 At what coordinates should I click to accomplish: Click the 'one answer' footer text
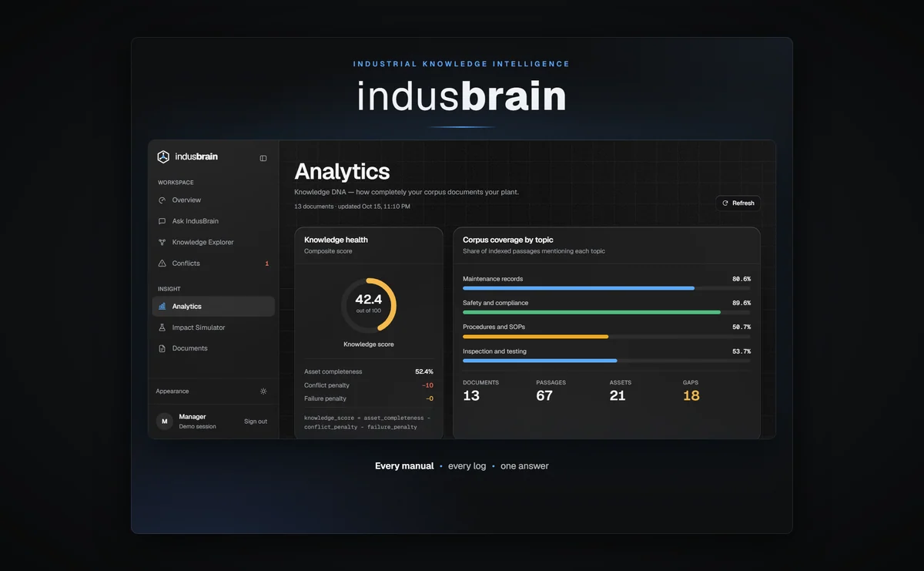pyautogui.click(x=524, y=466)
